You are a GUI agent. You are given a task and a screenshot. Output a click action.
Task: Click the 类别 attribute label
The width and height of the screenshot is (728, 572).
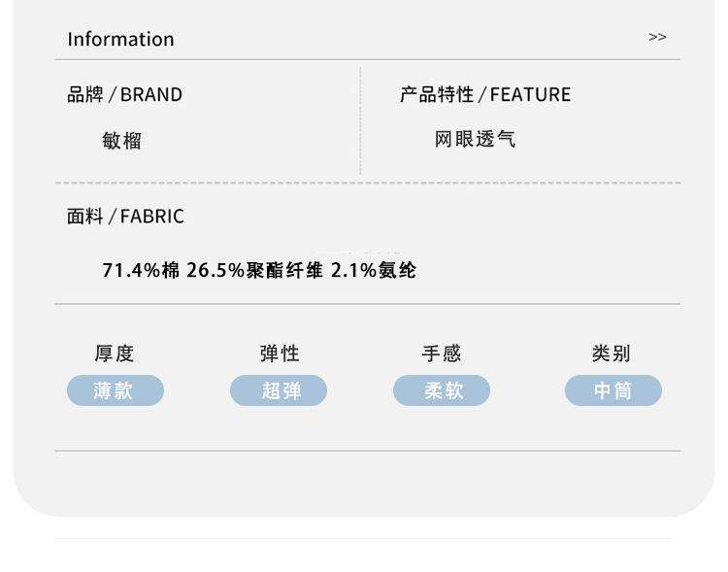click(612, 354)
